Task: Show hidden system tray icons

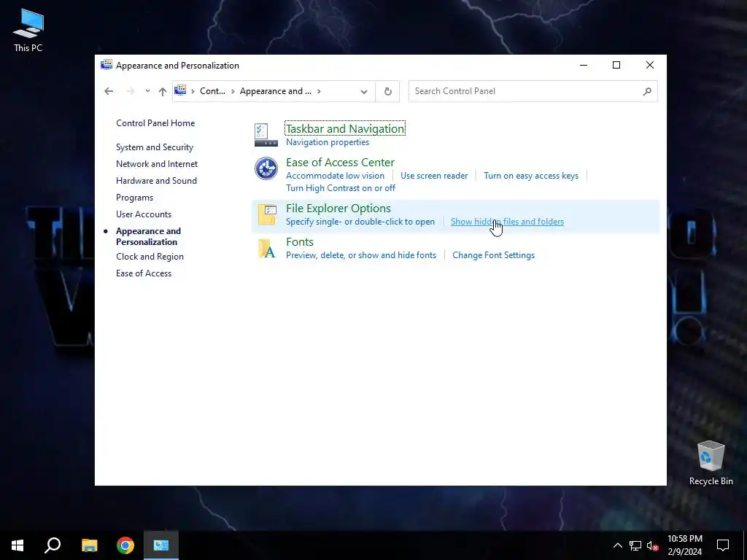Action: pyautogui.click(x=617, y=545)
